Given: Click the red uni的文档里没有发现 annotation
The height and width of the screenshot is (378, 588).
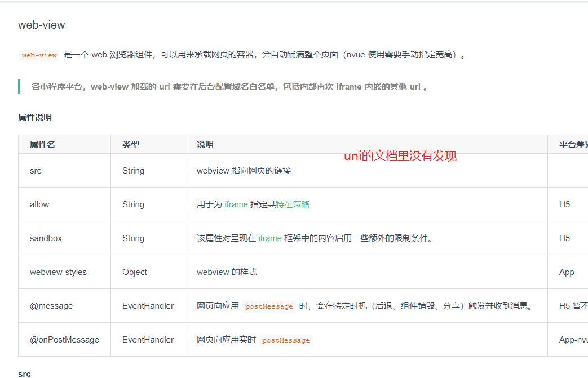Looking at the screenshot, I should click(x=400, y=157).
